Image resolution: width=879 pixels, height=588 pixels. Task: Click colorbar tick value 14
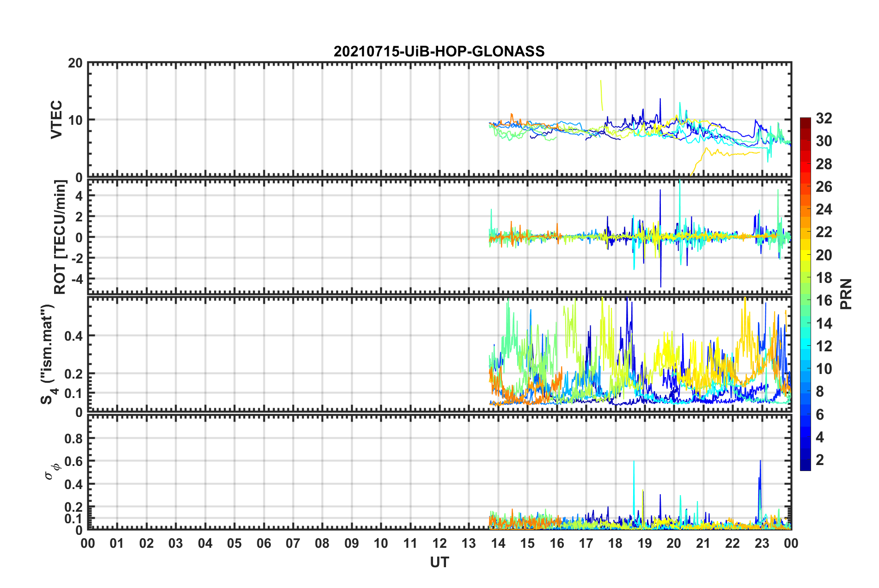coord(824,324)
